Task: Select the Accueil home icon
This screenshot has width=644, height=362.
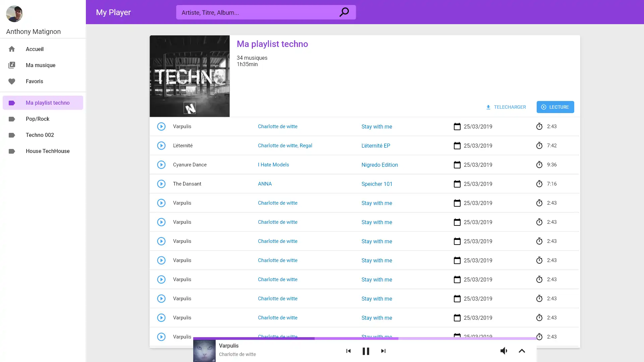Action: (12, 49)
